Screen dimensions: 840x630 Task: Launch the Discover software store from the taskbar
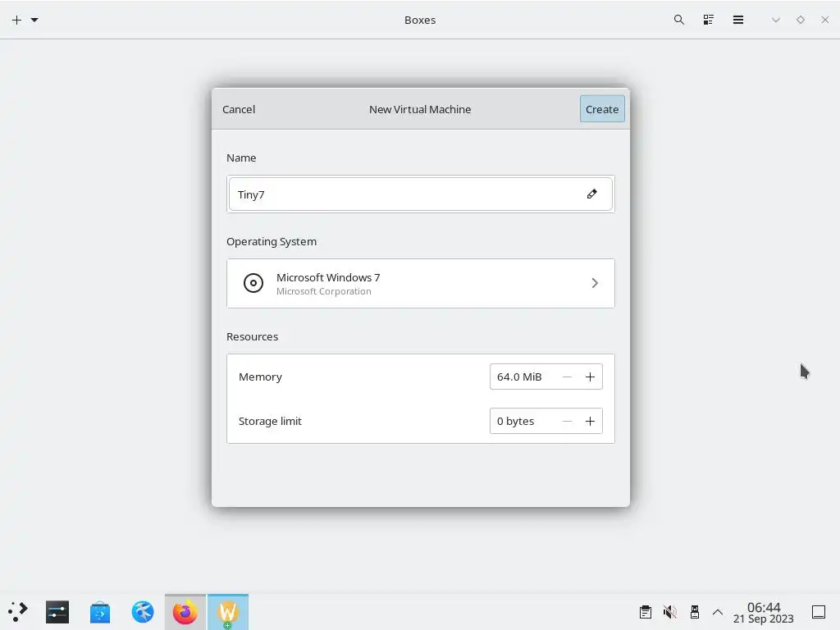(x=99, y=612)
